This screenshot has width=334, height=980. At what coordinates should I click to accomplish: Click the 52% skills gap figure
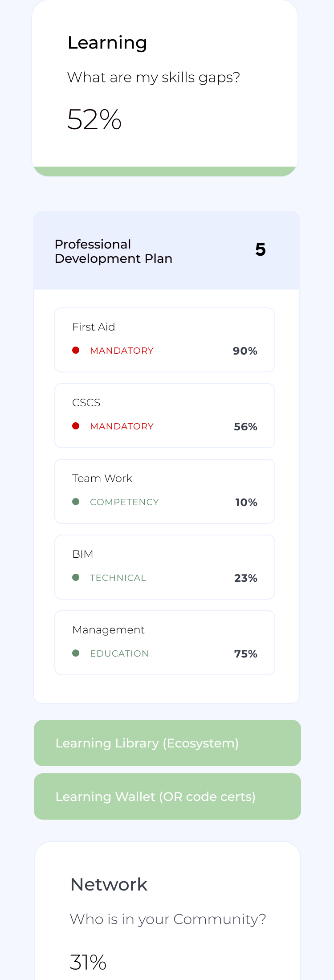click(x=94, y=119)
